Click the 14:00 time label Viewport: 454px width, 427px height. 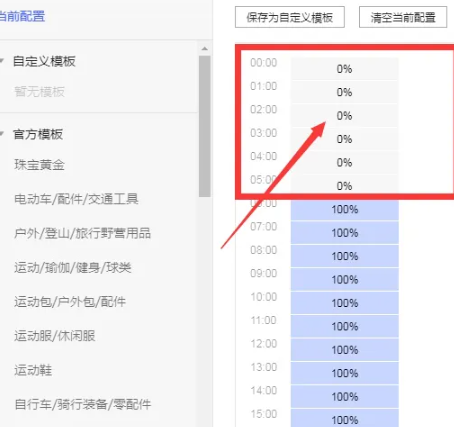click(264, 390)
